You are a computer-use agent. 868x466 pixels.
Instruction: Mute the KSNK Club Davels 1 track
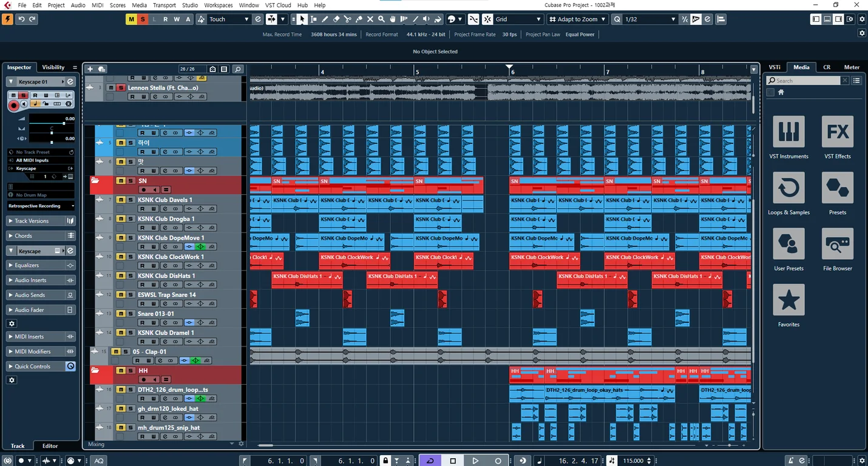[x=121, y=200]
